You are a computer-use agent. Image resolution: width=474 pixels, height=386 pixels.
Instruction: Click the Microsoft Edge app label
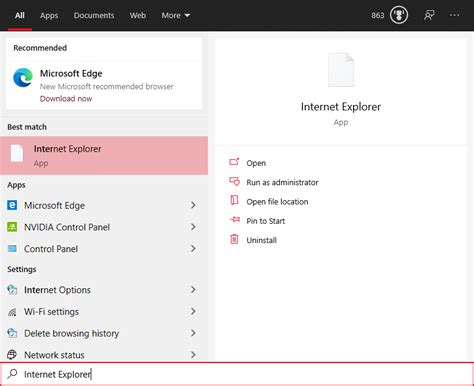tap(54, 206)
